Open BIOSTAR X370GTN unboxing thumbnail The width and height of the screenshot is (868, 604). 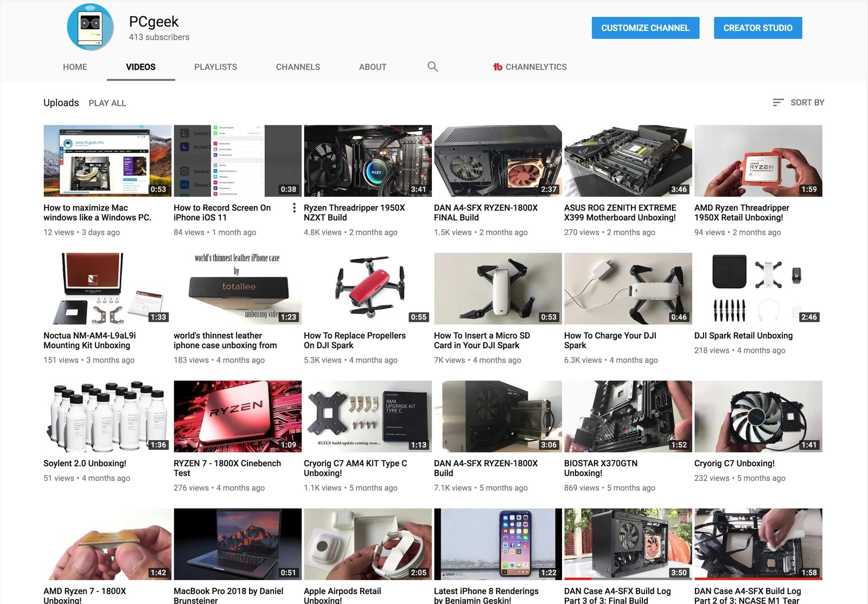pyautogui.click(x=628, y=416)
